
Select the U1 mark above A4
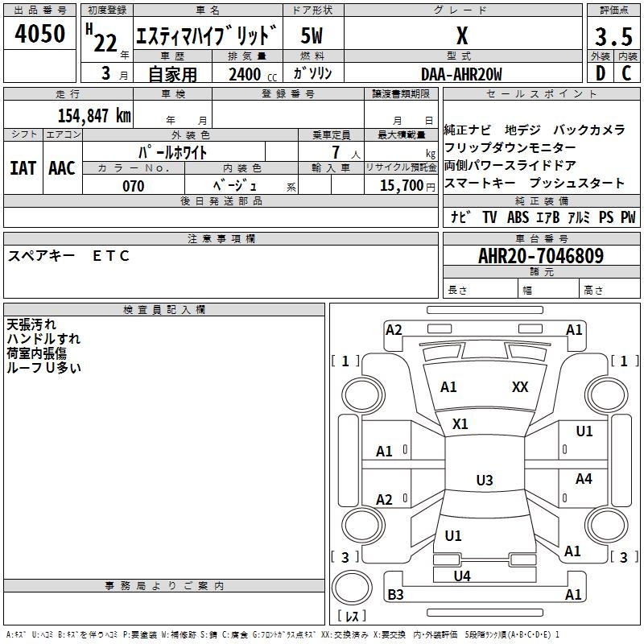tap(584, 431)
